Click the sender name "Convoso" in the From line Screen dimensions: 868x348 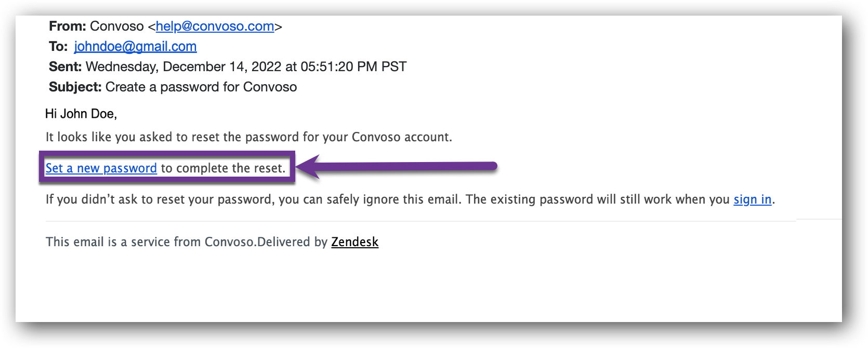point(117,26)
